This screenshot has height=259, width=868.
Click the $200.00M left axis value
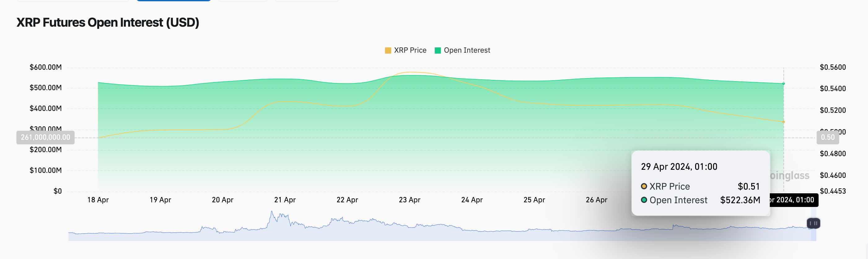[x=46, y=150]
